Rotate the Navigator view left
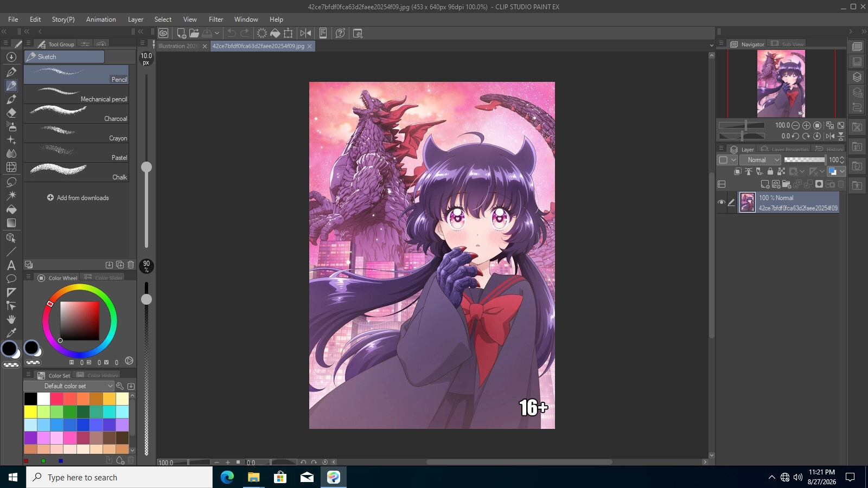868x488 pixels. 796,136
